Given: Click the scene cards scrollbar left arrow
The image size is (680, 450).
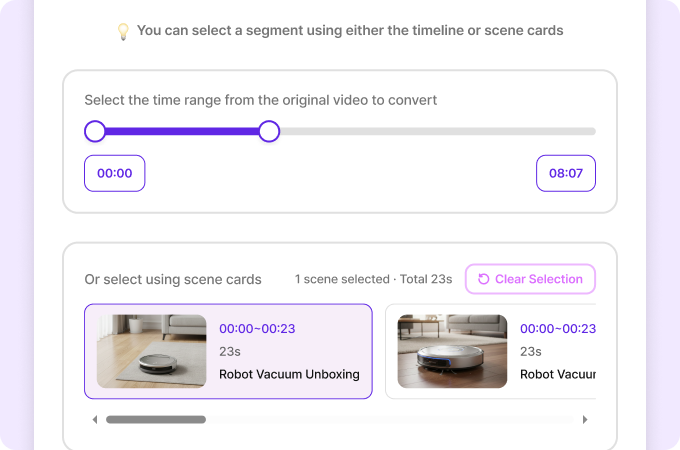Looking at the screenshot, I should tap(95, 420).
